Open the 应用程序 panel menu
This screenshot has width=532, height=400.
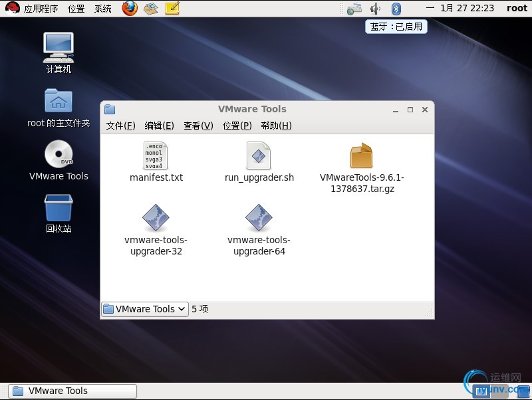(41, 9)
